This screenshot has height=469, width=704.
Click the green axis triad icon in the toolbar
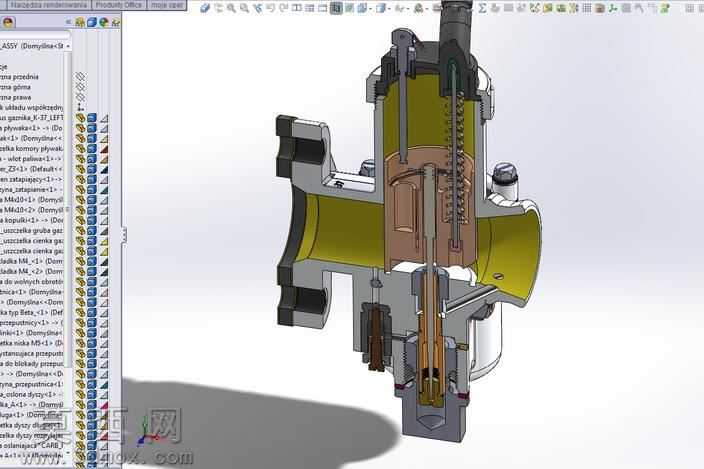(x=613, y=8)
